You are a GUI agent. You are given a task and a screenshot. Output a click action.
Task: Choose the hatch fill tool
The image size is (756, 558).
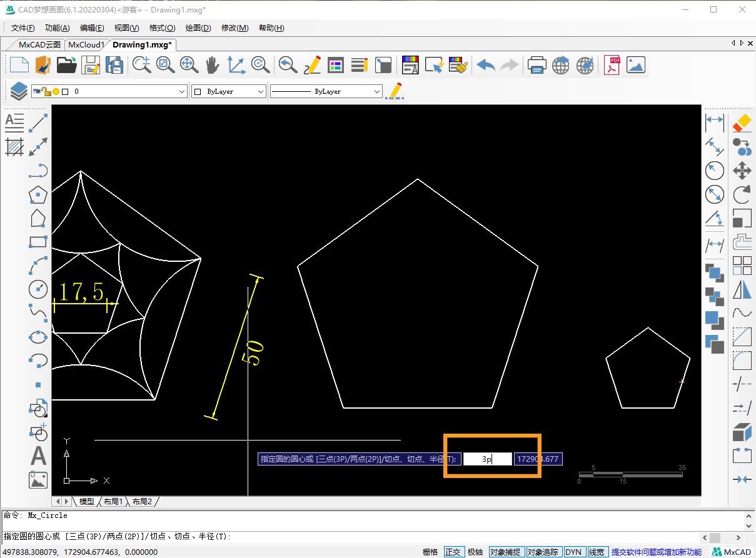click(x=14, y=147)
